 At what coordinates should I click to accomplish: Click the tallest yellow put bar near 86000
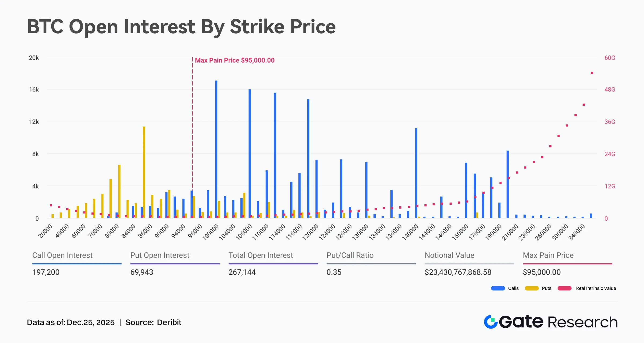tap(144, 172)
